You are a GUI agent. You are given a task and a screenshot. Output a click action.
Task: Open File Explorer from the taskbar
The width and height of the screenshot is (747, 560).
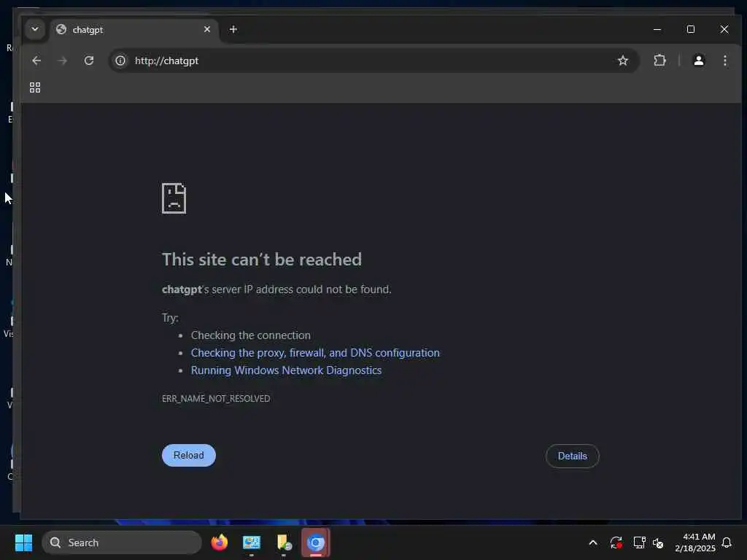click(x=284, y=542)
